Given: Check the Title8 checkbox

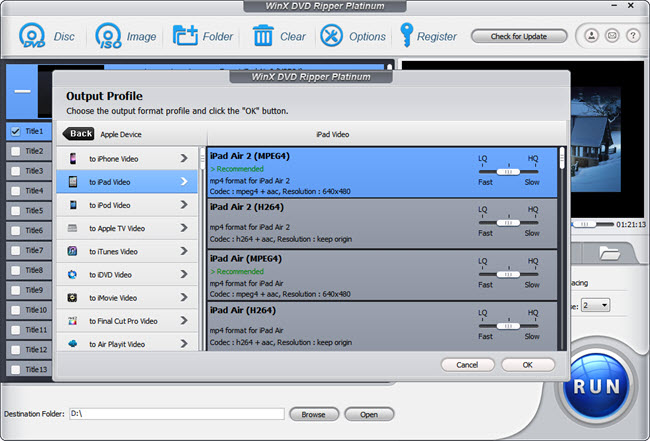Looking at the screenshot, I should pyautogui.click(x=16, y=270).
